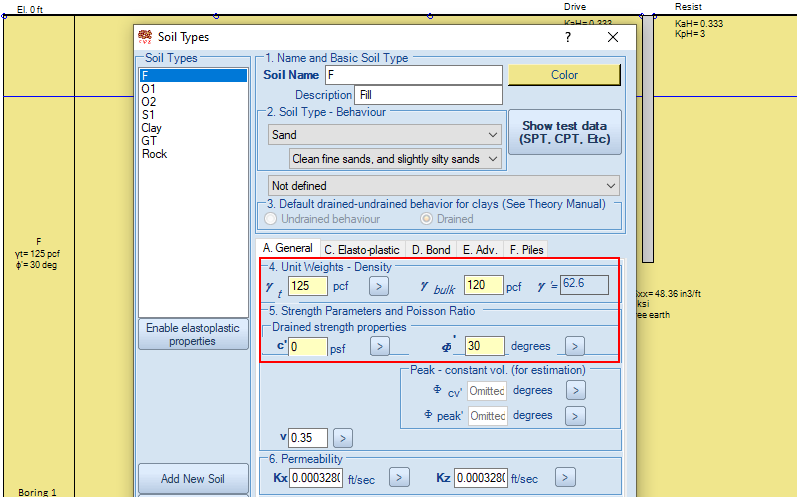Select Clay in the soil list
This screenshot has width=800, height=497.
tap(193, 128)
